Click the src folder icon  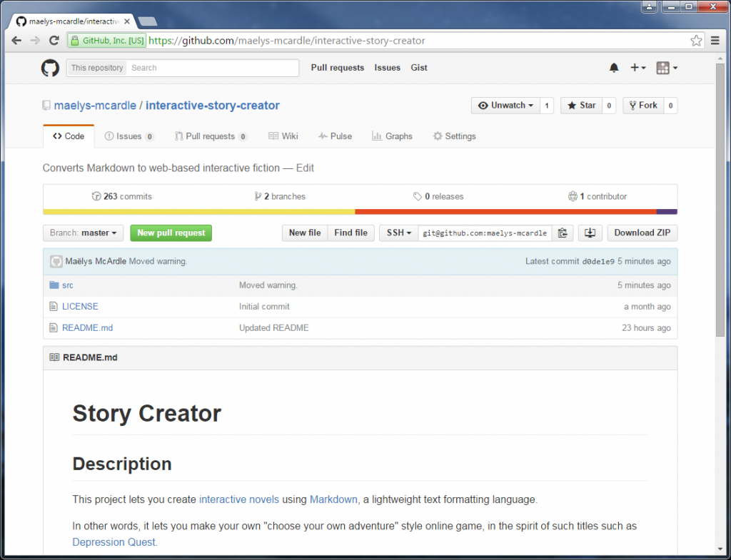click(54, 285)
